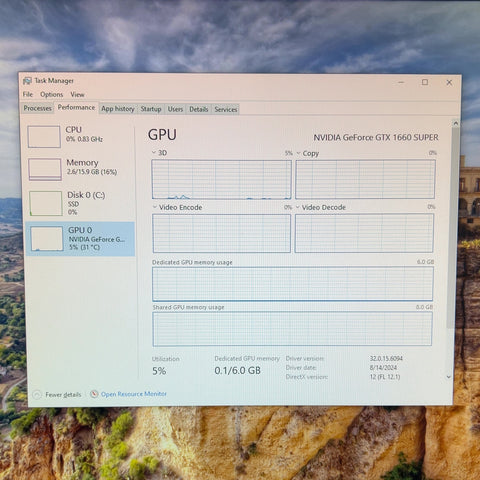Click driver date 8/14/2024
Viewport: 480px width, 480px height.
(383, 368)
